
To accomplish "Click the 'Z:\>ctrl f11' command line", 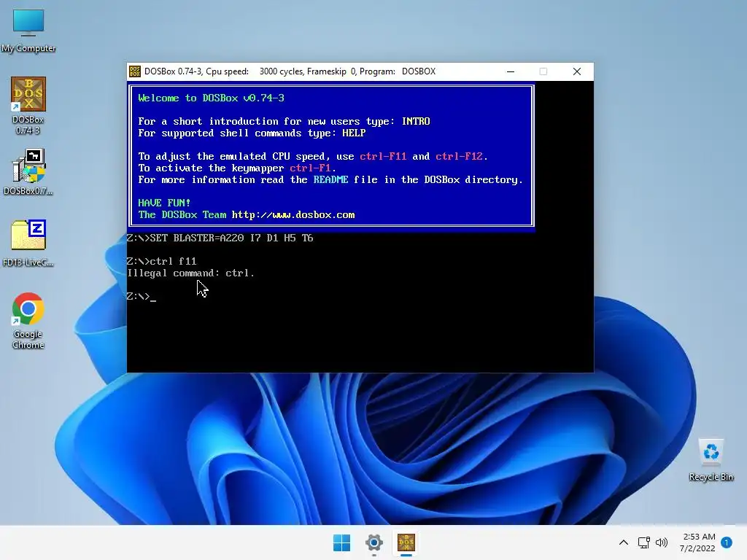I will pos(161,261).
